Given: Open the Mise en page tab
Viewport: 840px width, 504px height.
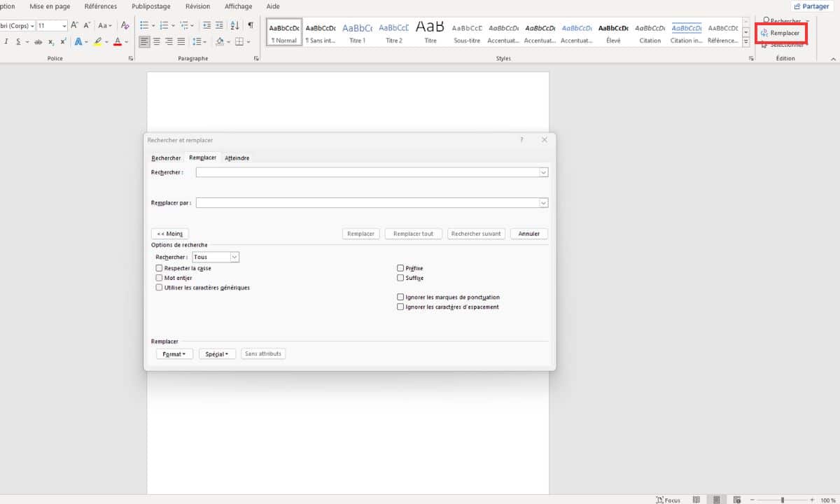Looking at the screenshot, I should 50,6.
